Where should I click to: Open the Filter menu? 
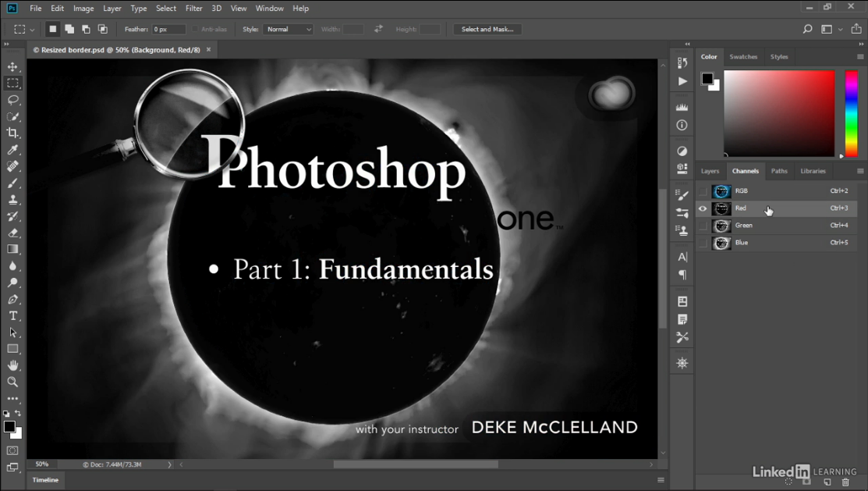193,9
